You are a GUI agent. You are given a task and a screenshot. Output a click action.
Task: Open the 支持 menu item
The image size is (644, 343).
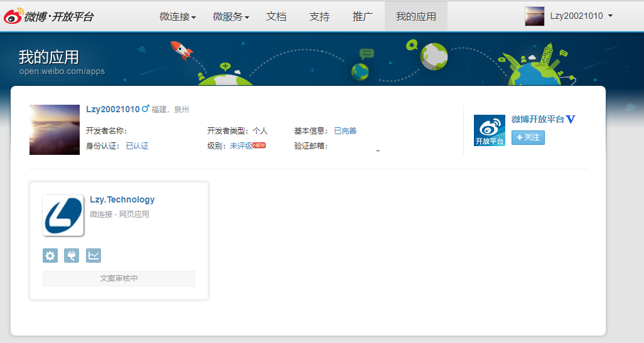319,16
